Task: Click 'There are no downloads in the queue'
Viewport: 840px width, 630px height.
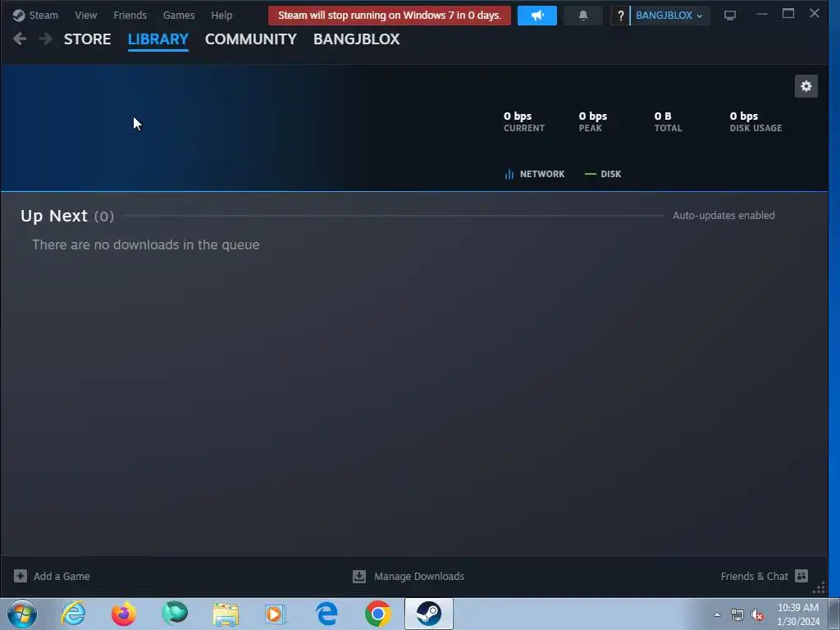Action: coord(146,244)
